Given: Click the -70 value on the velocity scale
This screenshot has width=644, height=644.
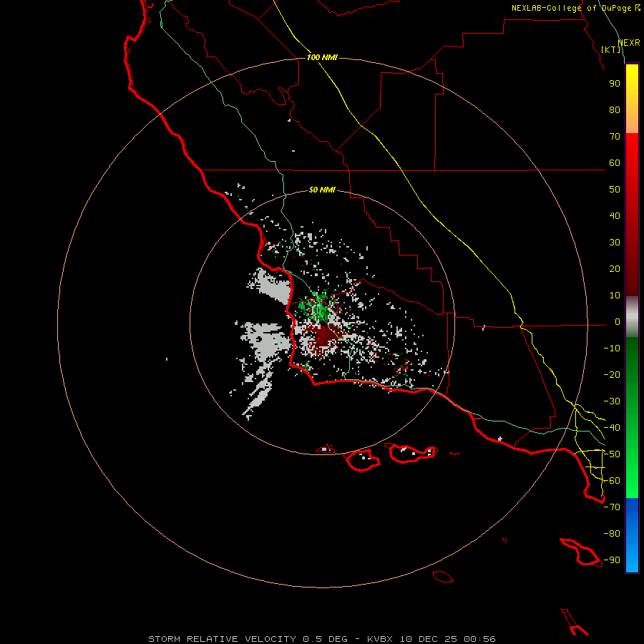Looking at the screenshot, I should point(612,507).
